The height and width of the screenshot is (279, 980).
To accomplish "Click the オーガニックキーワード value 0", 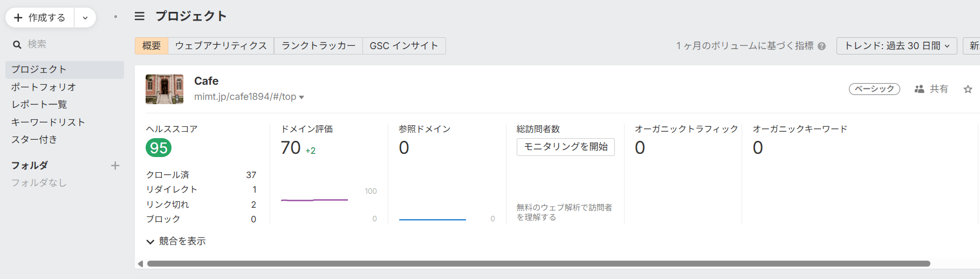I will click(x=758, y=148).
